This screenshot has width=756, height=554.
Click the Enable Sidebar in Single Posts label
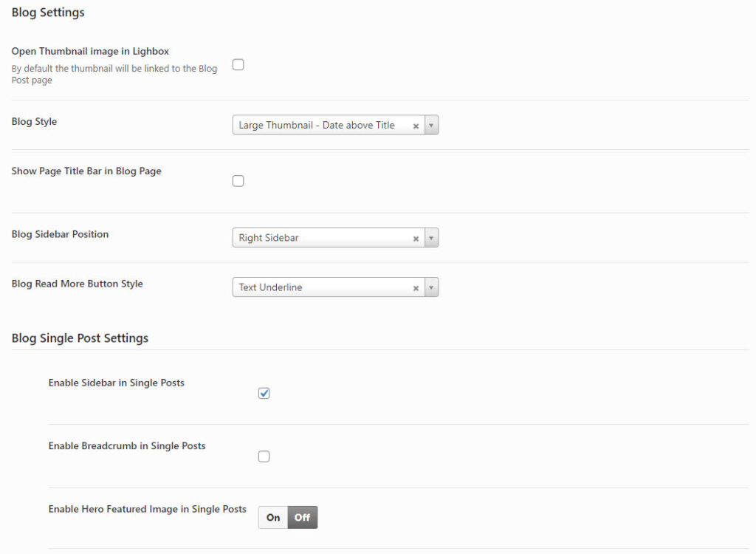click(117, 383)
